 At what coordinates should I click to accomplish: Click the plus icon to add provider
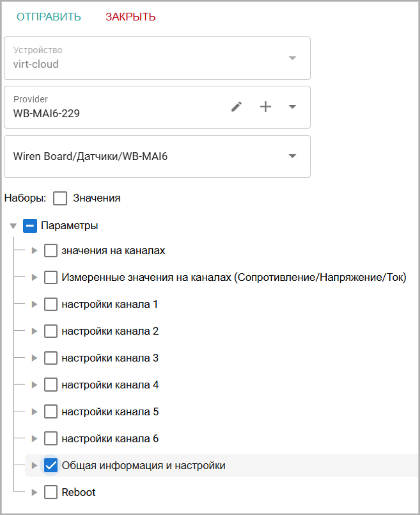click(x=265, y=107)
